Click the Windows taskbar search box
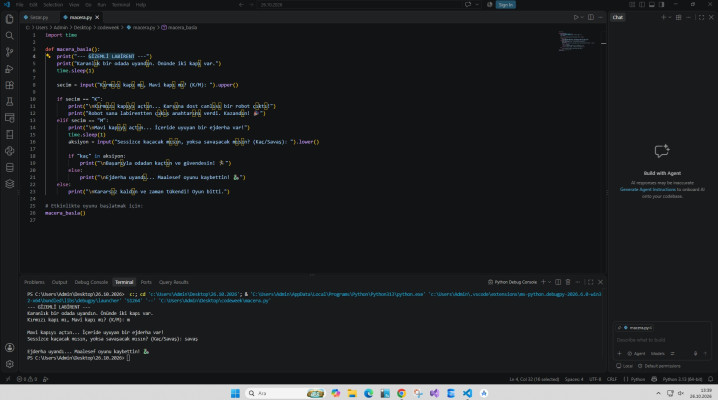718x400 pixels. (x=286, y=393)
